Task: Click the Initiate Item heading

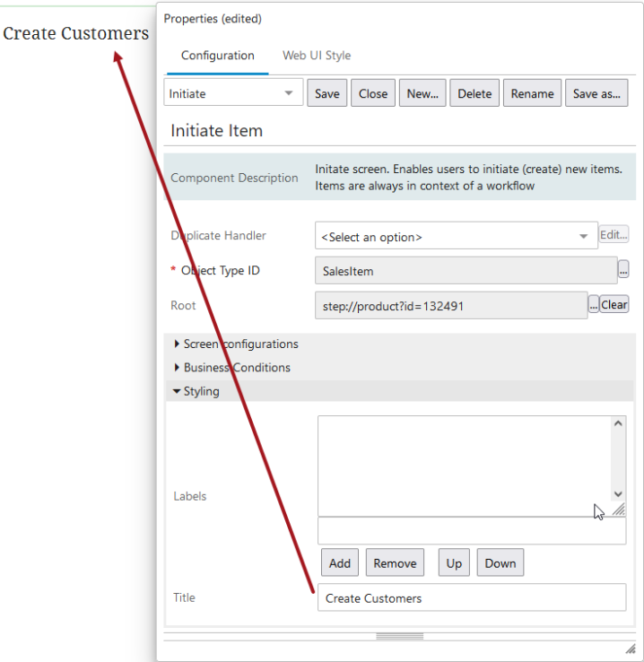Action: (x=216, y=130)
